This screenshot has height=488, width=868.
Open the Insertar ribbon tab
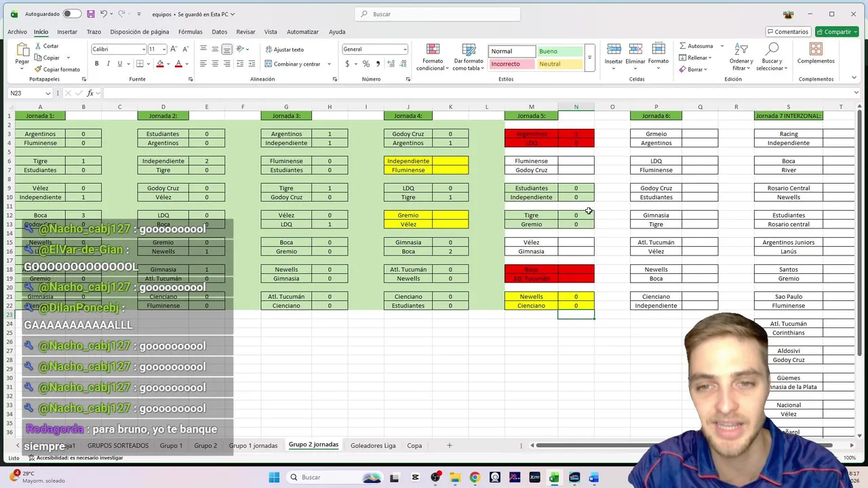point(67,32)
